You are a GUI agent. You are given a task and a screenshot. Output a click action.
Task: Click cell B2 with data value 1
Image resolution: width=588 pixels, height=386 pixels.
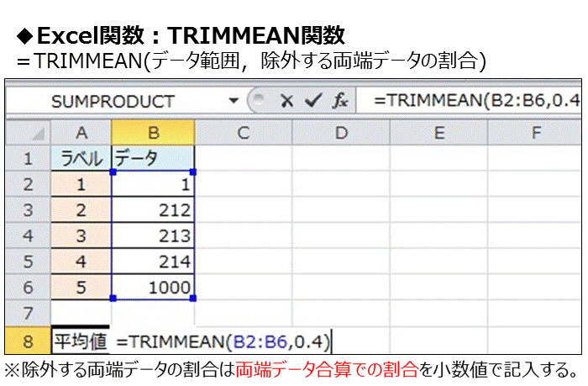click(153, 184)
